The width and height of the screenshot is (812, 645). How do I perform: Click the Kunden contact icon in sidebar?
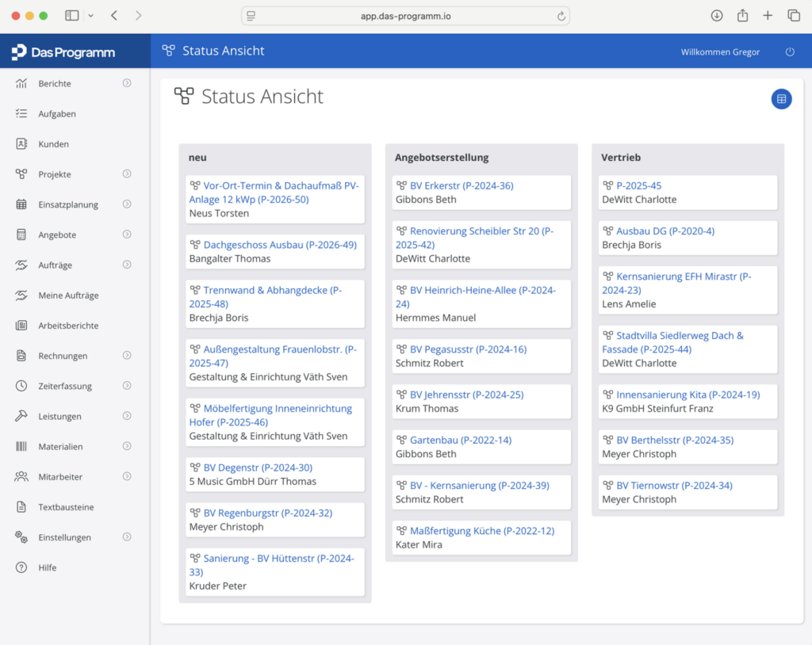[21, 144]
